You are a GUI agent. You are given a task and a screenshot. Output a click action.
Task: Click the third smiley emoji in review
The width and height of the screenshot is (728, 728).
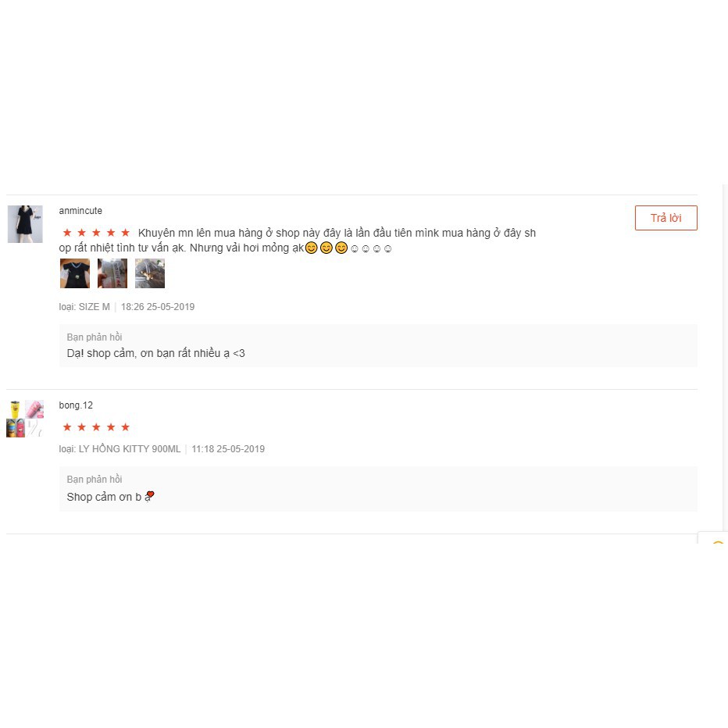[341, 248]
